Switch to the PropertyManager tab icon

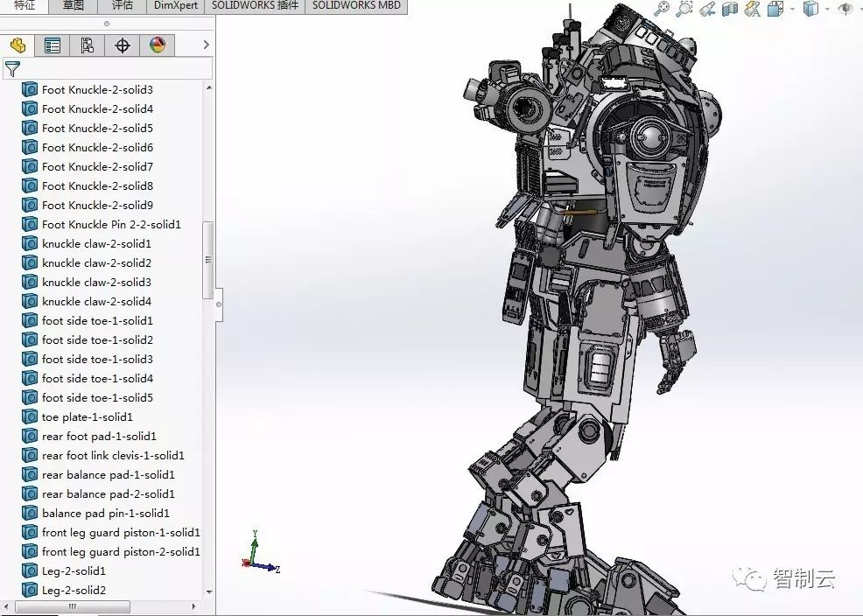click(x=53, y=45)
